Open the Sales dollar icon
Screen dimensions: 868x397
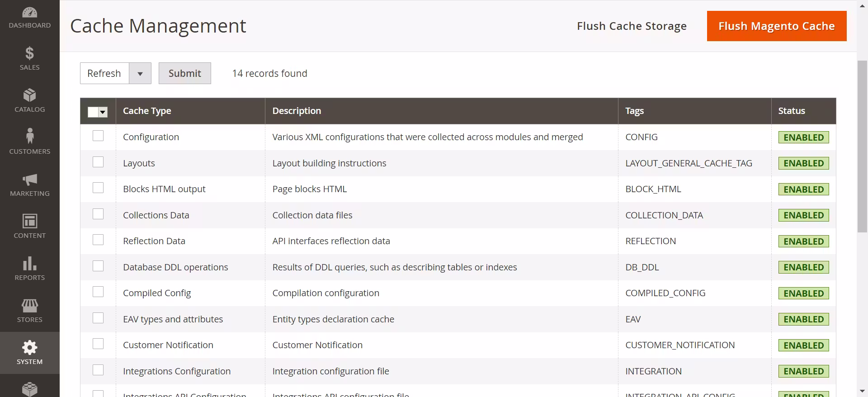point(29,53)
